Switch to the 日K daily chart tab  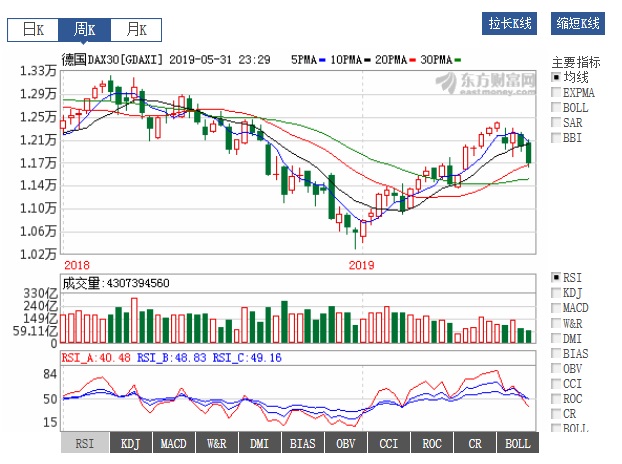click(33, 29)
